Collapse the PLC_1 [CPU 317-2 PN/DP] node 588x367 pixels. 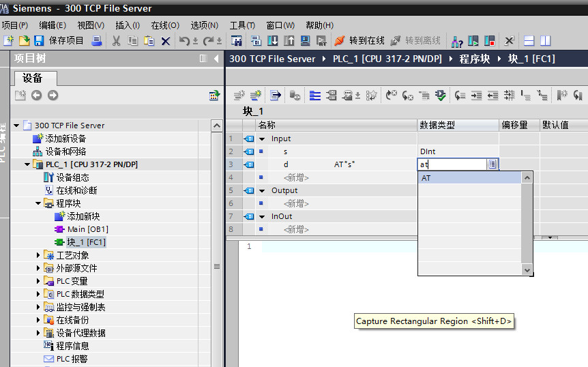(27, 164)
